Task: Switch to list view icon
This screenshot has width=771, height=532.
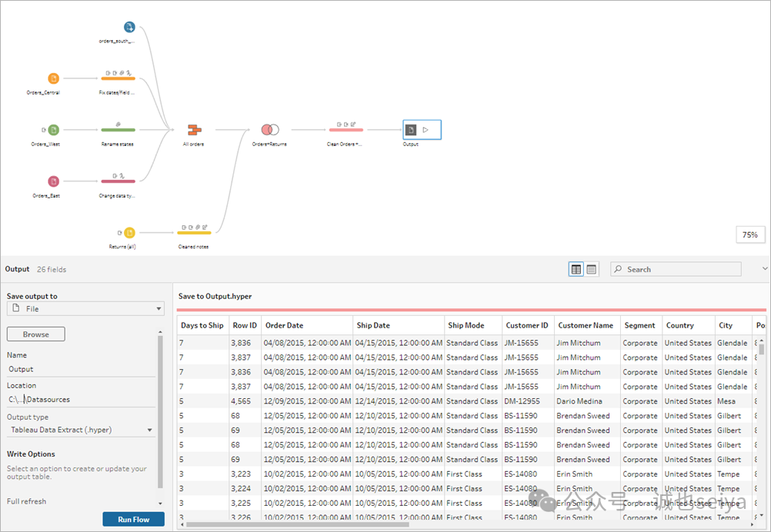Action: click(592, 269)
